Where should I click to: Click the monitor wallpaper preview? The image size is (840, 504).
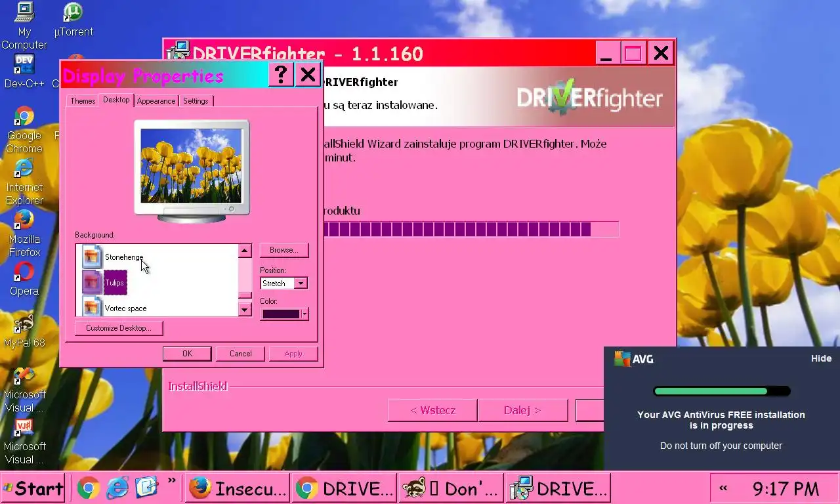tap(192, 165)
